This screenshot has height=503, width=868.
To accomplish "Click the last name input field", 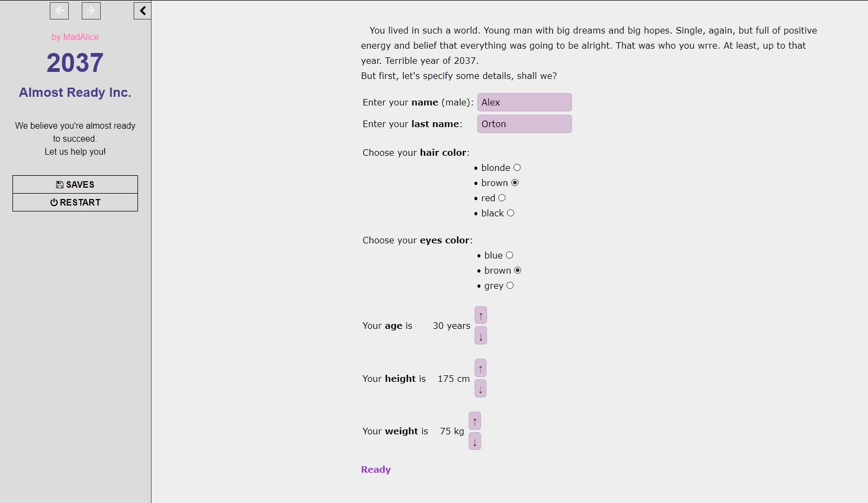I will 524,124.
